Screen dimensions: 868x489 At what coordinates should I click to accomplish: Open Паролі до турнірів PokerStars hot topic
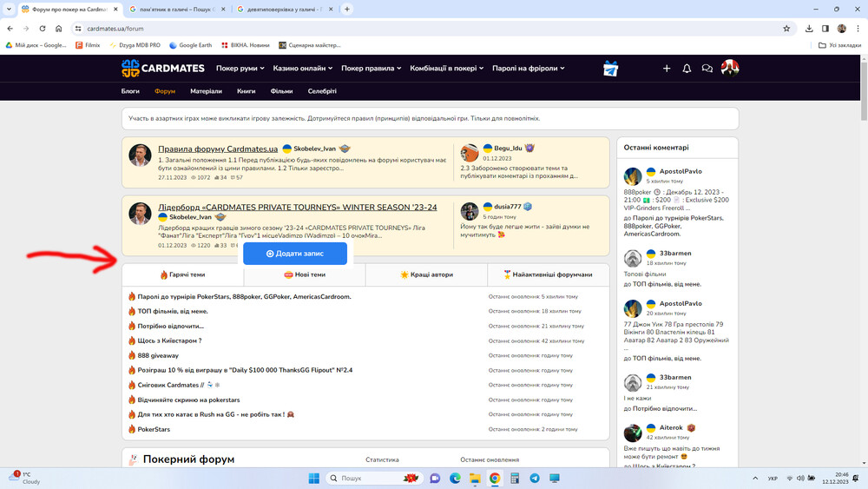[244, 296]
